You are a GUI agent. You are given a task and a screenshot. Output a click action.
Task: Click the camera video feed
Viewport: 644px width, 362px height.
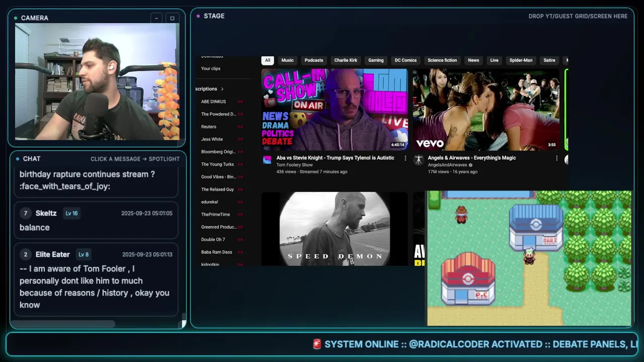[97, 81]
